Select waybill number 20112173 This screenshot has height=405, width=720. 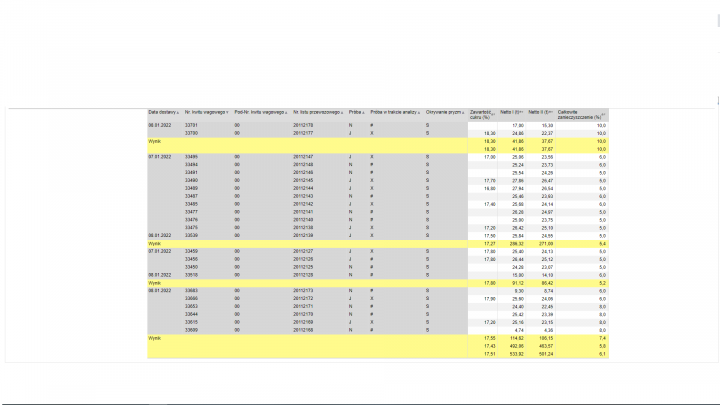[x=303, y=290]
